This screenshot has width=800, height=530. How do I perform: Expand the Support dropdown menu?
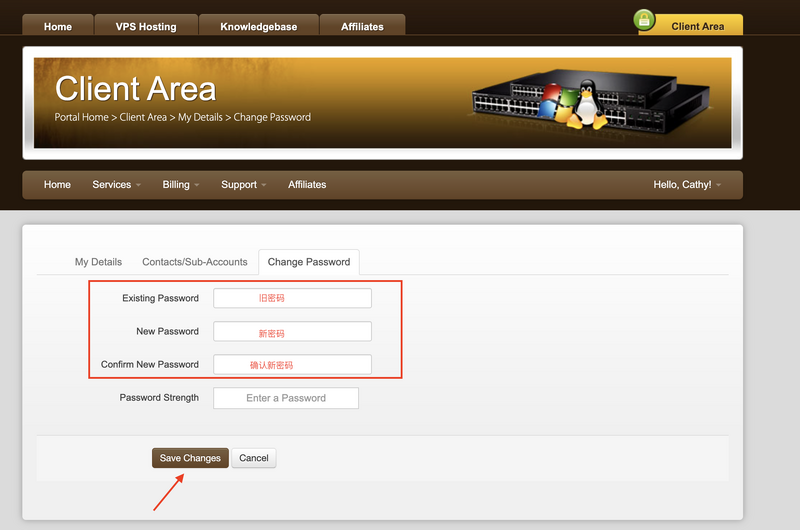[243, 185]
